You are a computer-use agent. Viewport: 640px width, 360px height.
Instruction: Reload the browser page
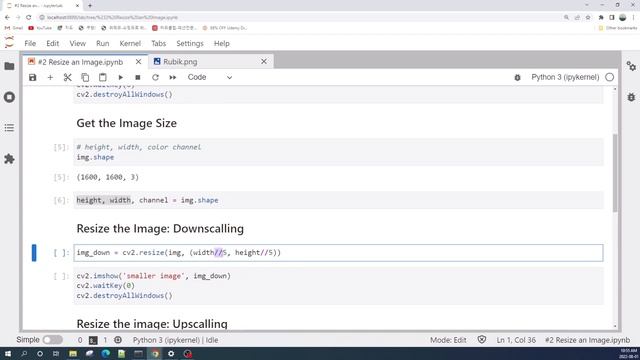(29, 18)
